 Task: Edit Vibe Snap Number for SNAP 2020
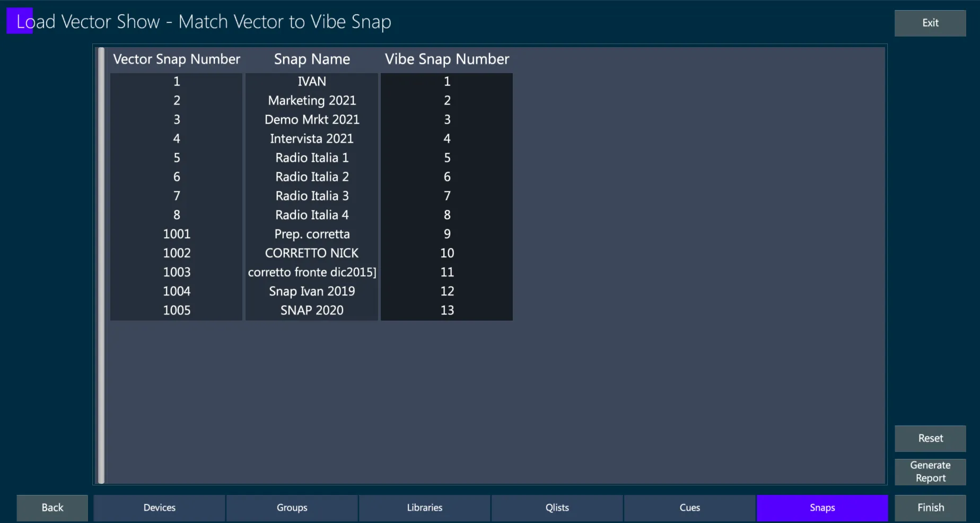(447, 311)
